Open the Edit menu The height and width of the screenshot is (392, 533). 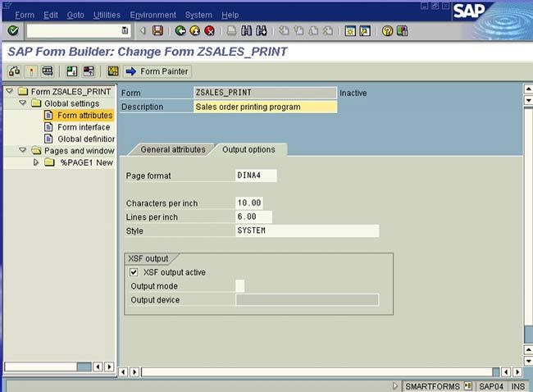[x=51, y=15]
